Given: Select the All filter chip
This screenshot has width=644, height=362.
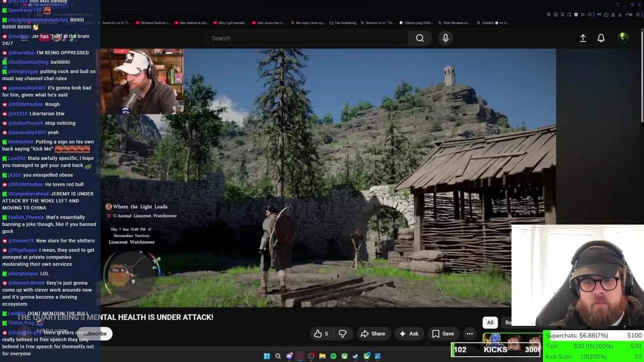Looking at the screenshot, I should coord(490,323).
